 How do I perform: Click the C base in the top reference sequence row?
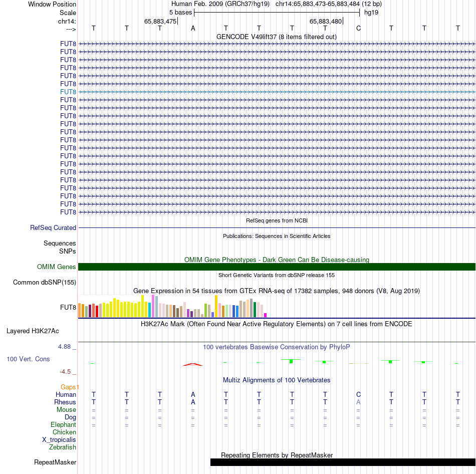point(358,29)
